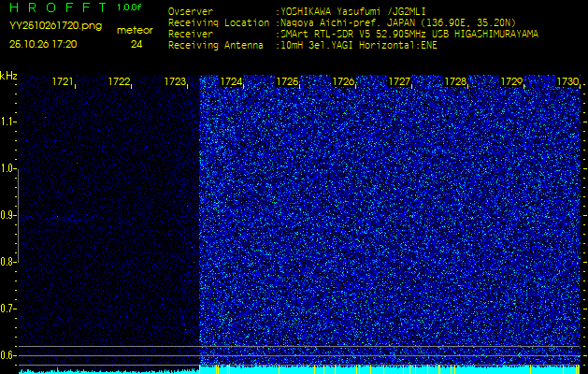Select the 10mH 3el.YAGI antenna description
588x374 pixels.
[359, 46]
